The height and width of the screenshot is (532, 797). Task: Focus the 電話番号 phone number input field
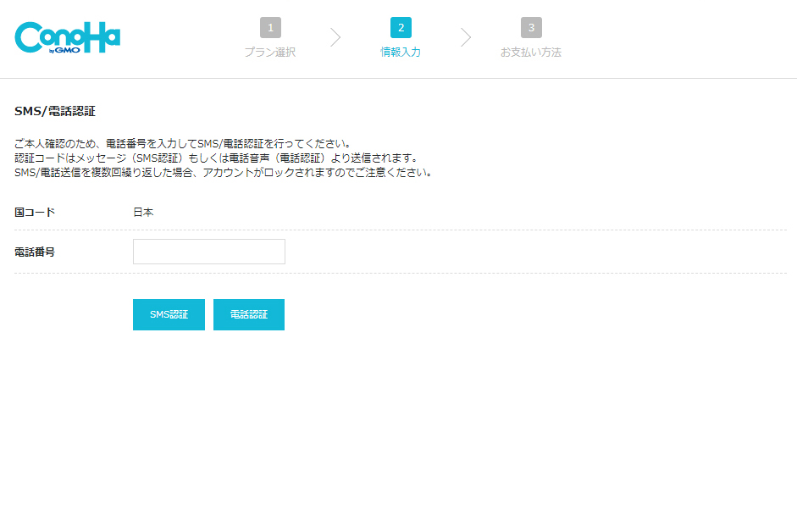coord(209,252)
